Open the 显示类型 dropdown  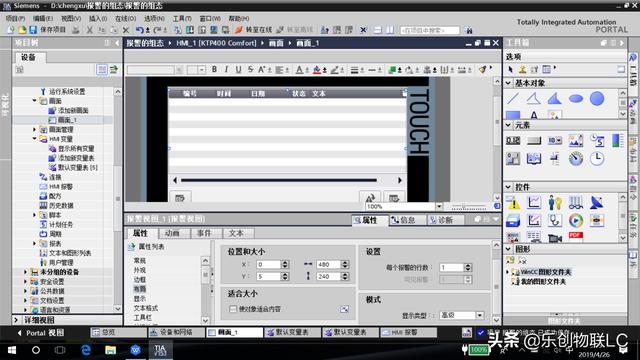[480, 315]
